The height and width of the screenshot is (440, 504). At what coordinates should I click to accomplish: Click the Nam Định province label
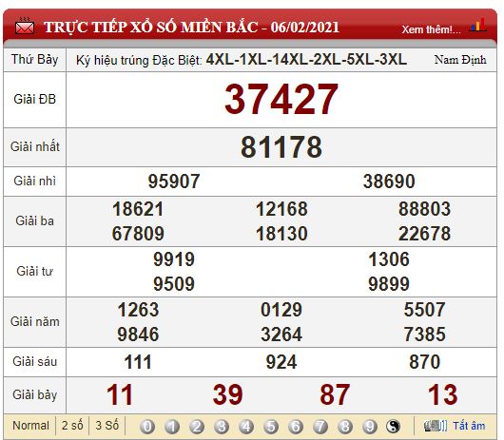460,60
